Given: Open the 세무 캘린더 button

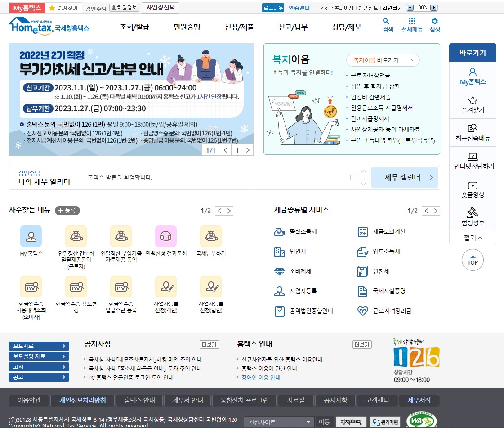Looking at the screenshot, I should coord(404,177).
